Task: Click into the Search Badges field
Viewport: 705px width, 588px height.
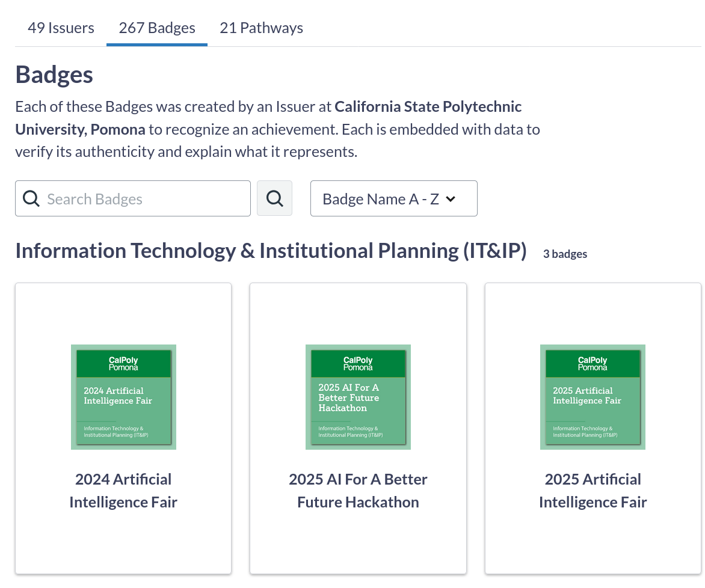Action: click(132, 198)
